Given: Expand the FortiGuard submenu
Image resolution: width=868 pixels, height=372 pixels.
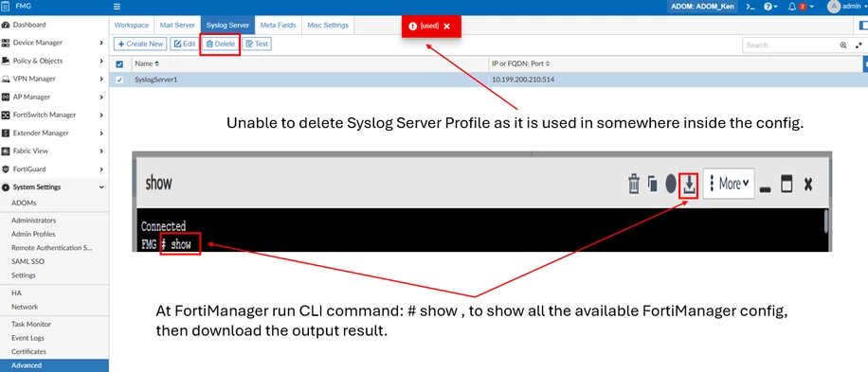Looking at the screenshot, I should (x=101, y=169).
